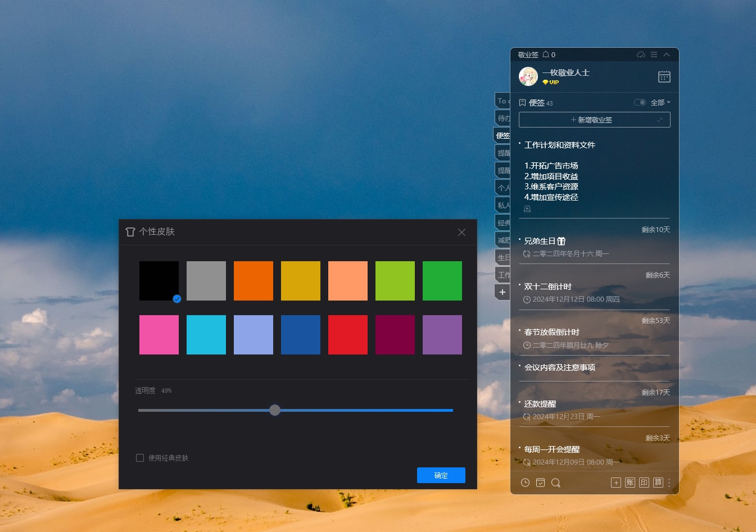Select the 减肥 side tab
This screenshot has width=756, height=532.
click(x=503, y=240)
